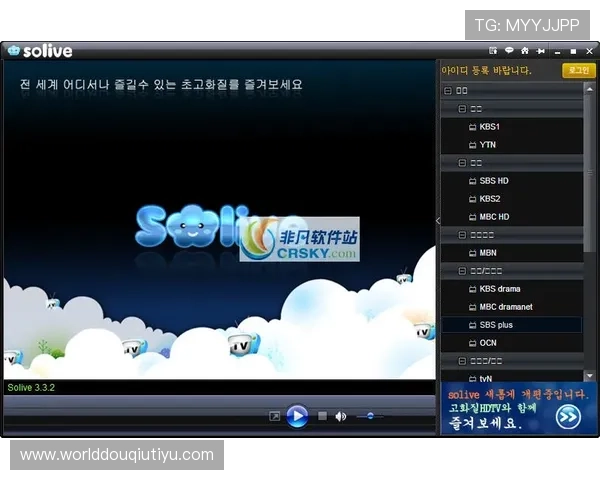Viewport: 600px width, 480px height.
Task: Minimize the Solive window
Action: click(x=558, y=52)
